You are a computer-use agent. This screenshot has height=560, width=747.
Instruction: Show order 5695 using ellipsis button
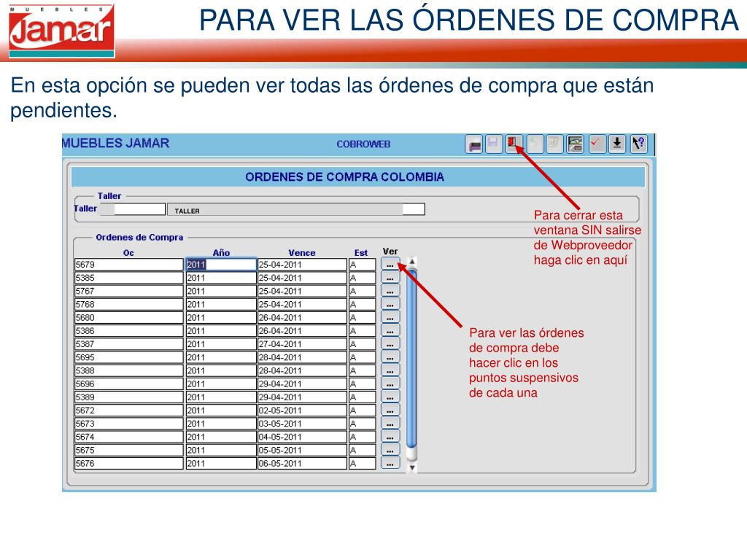pyautogui.click(x=390, y=357)
